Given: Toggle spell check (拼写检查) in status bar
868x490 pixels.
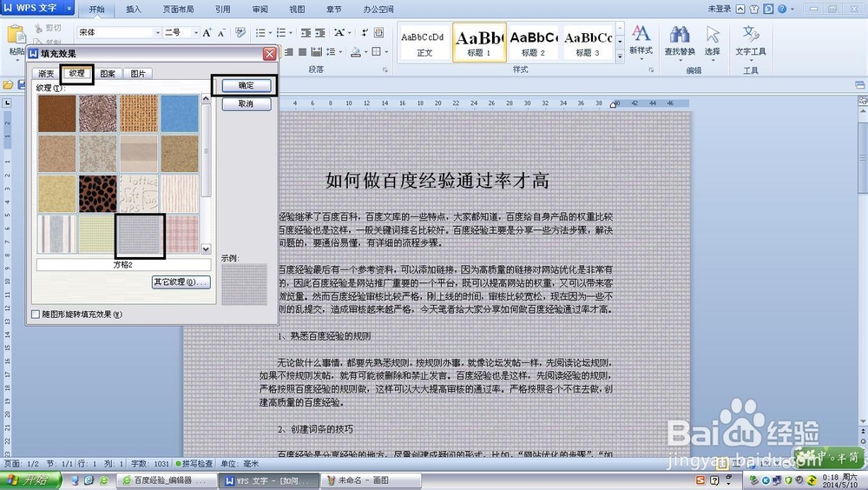Looking at the screenshot, I should tap(194, 463).
